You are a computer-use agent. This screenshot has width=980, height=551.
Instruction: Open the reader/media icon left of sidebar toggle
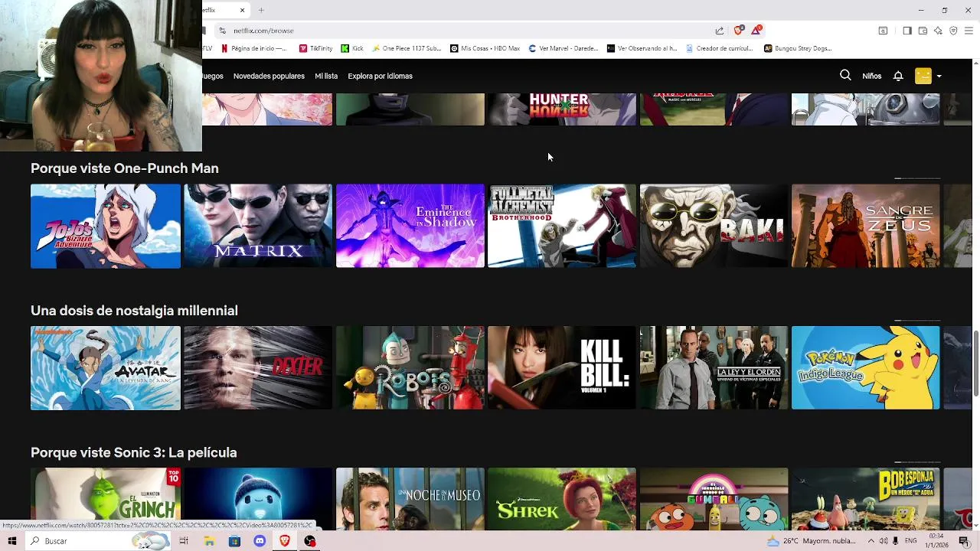click(x=883, y=31)
